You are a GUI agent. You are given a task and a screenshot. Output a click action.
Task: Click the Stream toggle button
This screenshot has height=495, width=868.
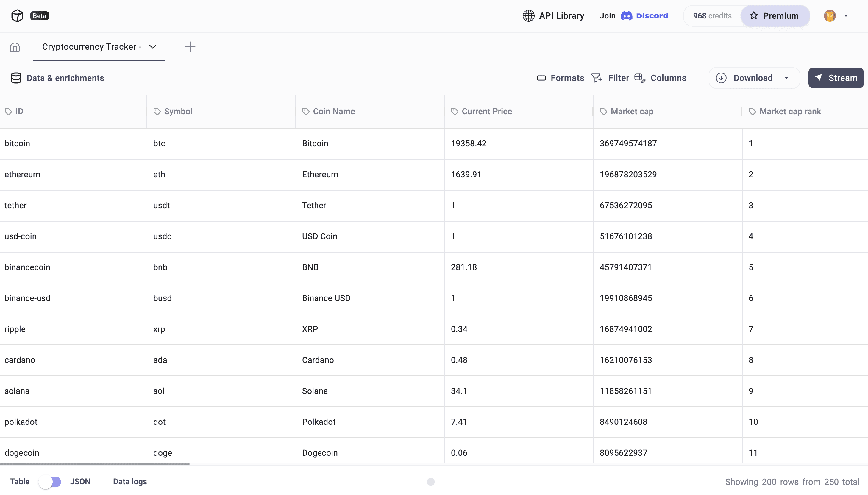pos(836,78)
